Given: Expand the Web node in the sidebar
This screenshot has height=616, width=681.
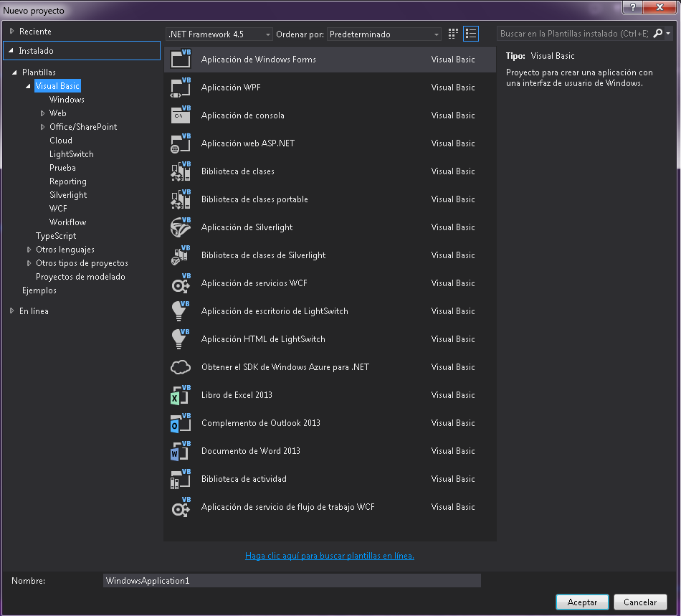Looking at the screenshot, I should (43, 113).
